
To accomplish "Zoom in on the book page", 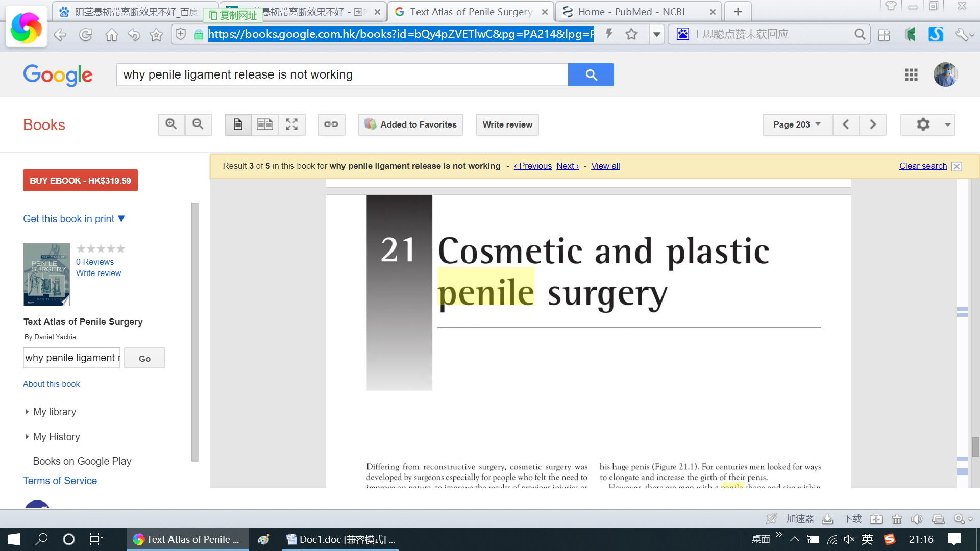I will [171, 124].
